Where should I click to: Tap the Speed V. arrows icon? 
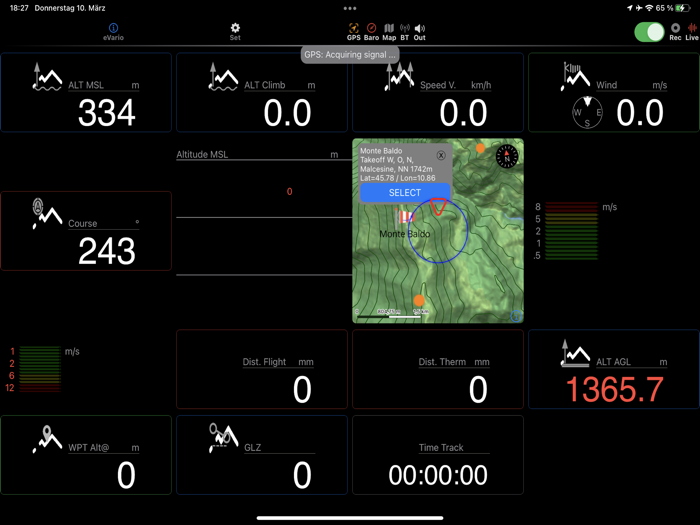click(400, 77)
